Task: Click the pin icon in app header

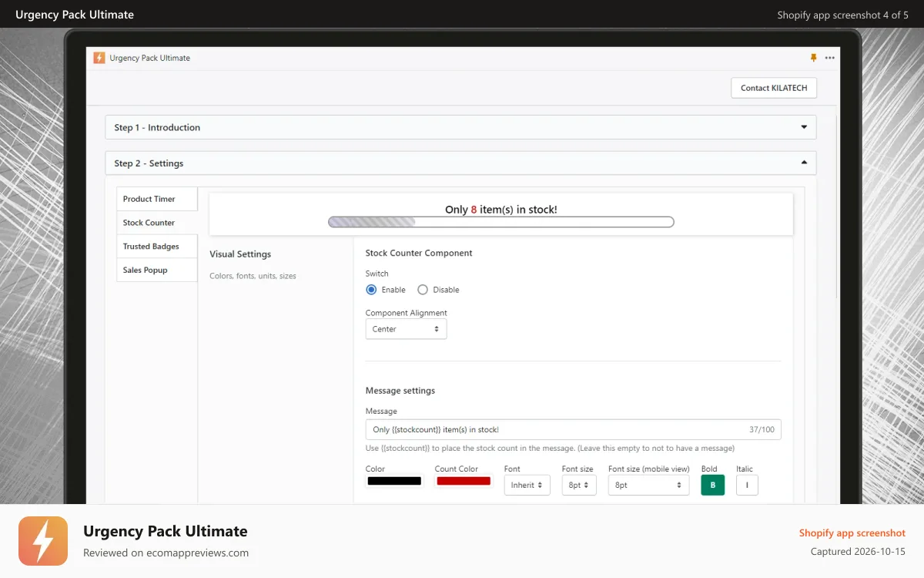Action: tap(813, 58)
